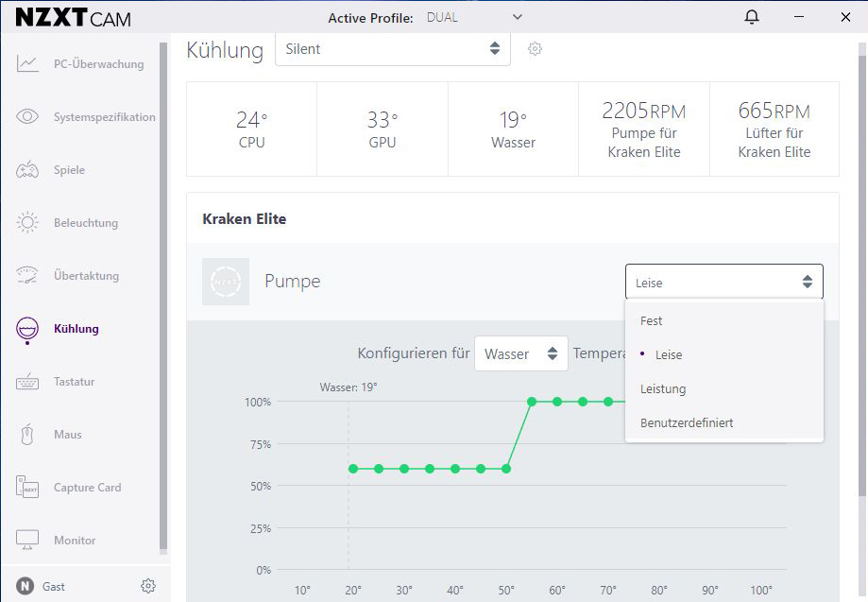Click the Systemspezifikation eye icon
868x602 pixels.
27,117
